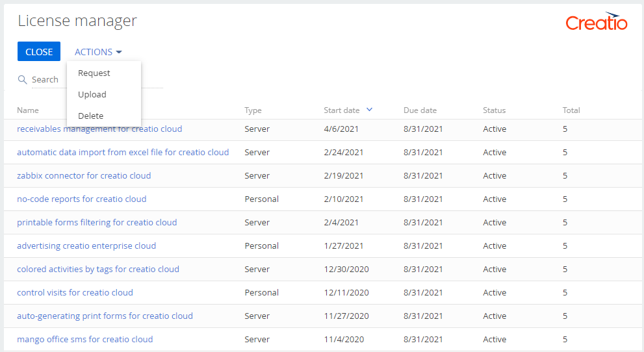Choose Upload from the Actions menu
Screen dimensions: 644x352
tap(92, 94)
